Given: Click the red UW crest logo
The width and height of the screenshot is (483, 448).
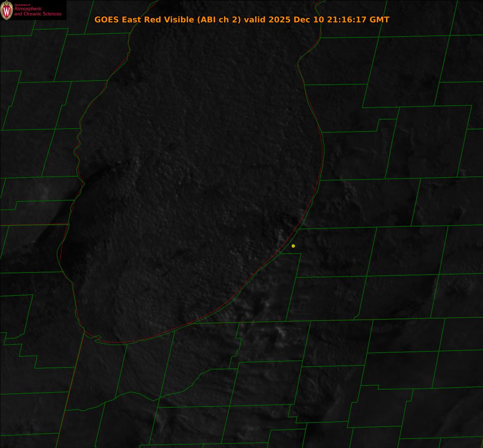Looking at the screenshot, I should click(x=7, y=11).
